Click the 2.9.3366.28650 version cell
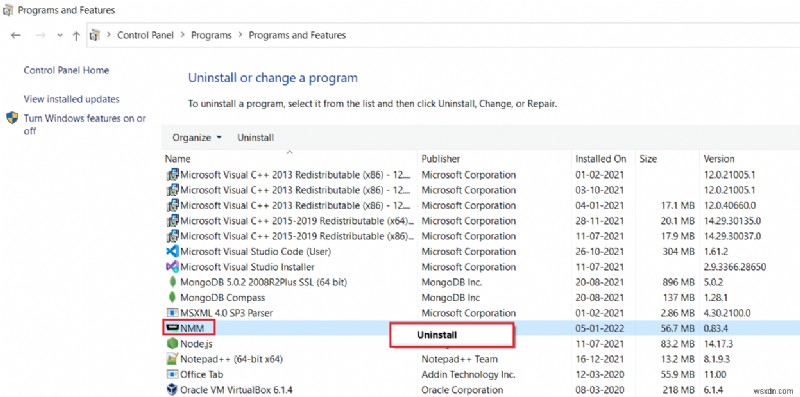 735,267
